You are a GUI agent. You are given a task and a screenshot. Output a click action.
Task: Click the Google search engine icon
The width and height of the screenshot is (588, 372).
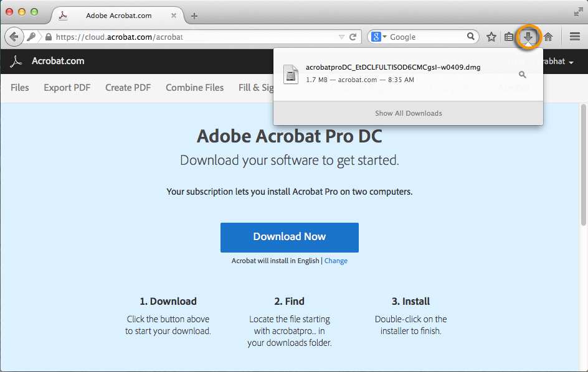coord(376,37)
